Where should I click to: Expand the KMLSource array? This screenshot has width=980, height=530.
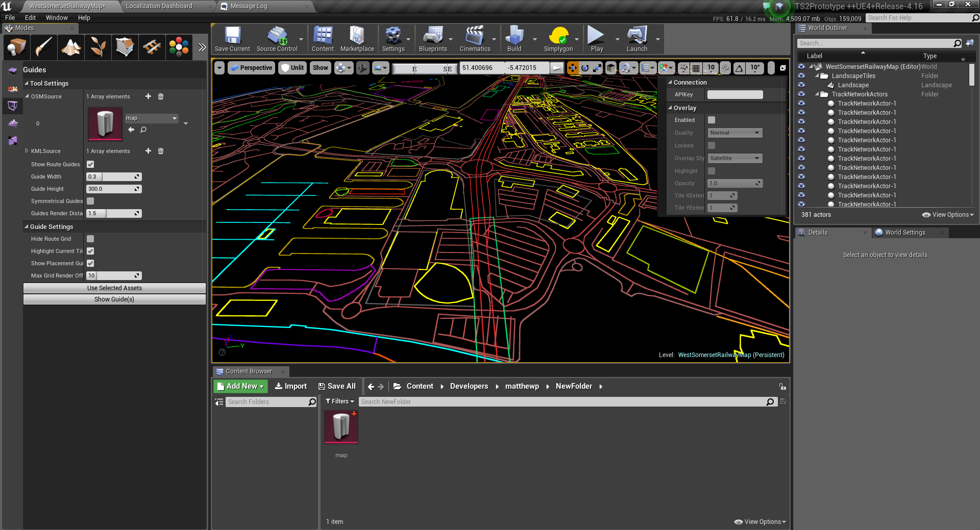click(x=27, y=151)
